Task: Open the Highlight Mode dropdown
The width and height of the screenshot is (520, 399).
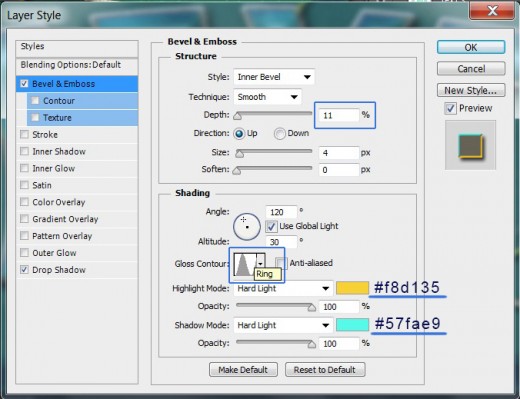Action: pyautogui.click(x=283, y=288)
